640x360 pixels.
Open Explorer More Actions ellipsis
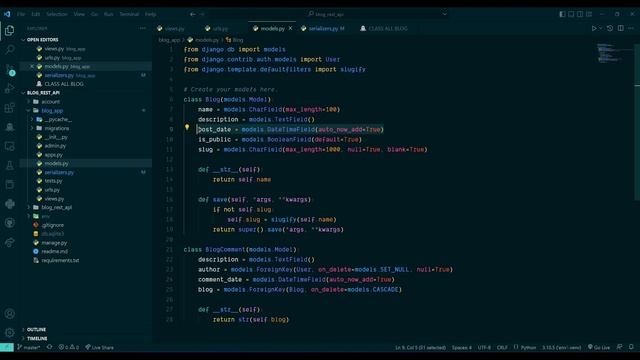142,29
